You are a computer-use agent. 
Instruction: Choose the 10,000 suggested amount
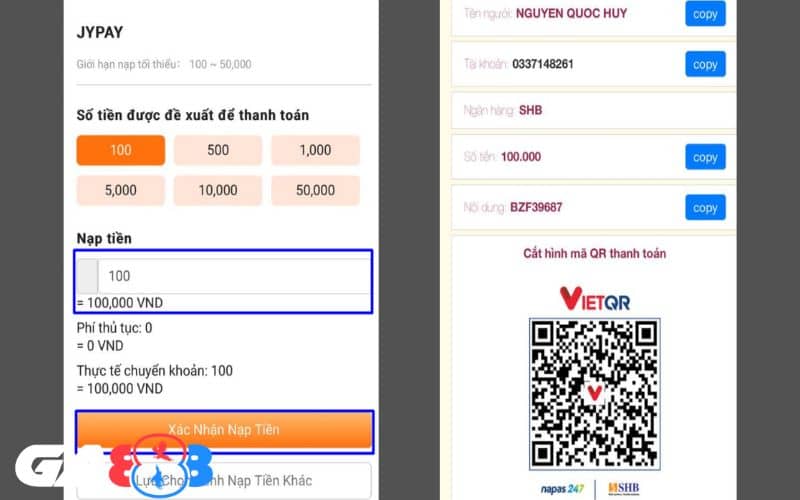pyautogui.click(x=217, y=190)
